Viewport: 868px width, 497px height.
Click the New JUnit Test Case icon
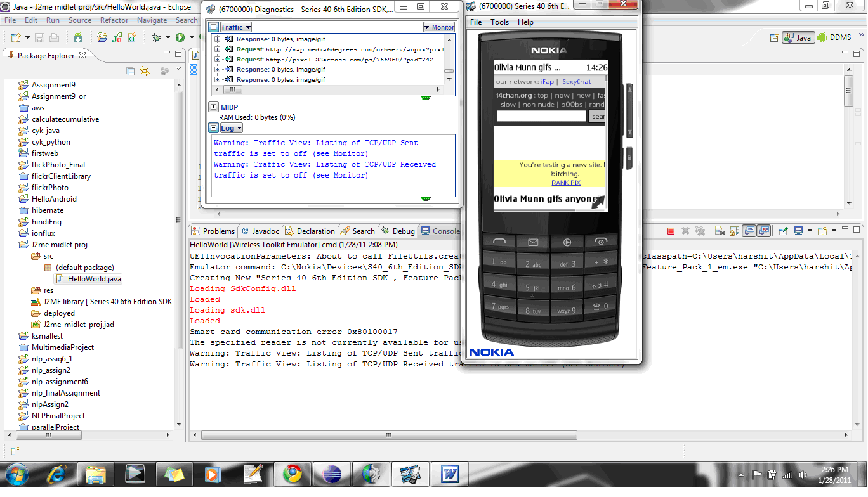coord(116,38)
